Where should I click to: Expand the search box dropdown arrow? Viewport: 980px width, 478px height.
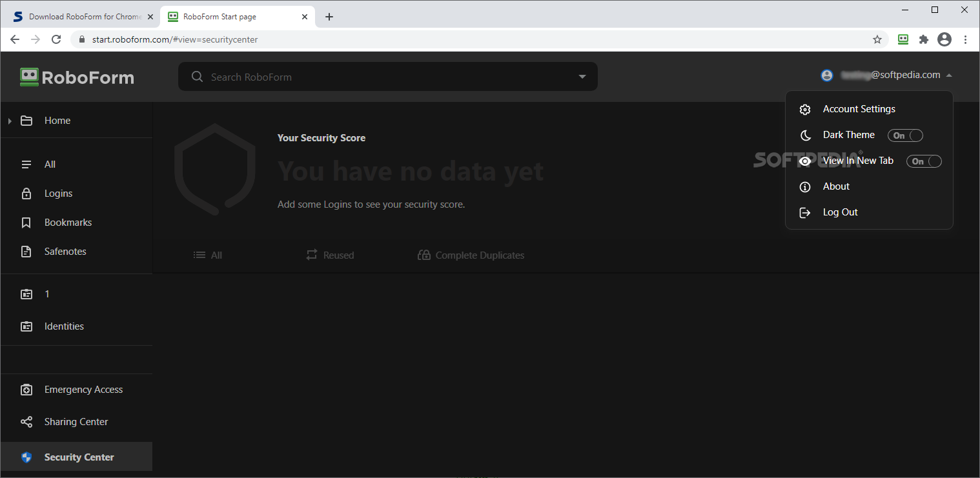click(x=582, y=77)
